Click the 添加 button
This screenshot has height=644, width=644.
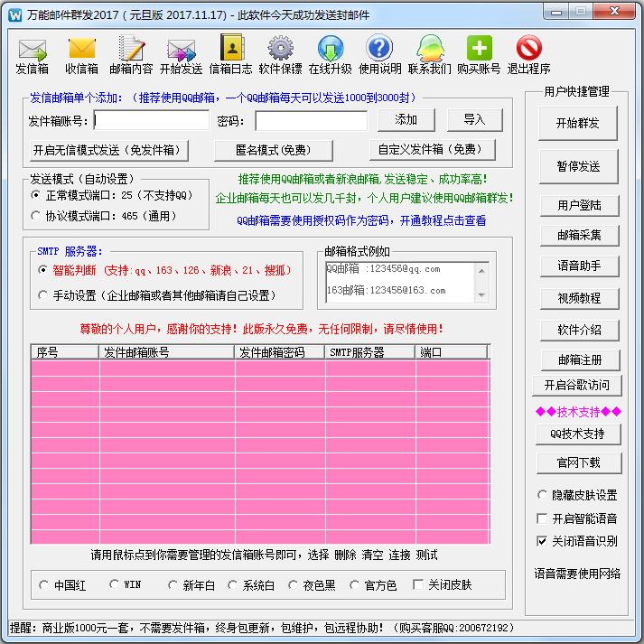[406, 120]
